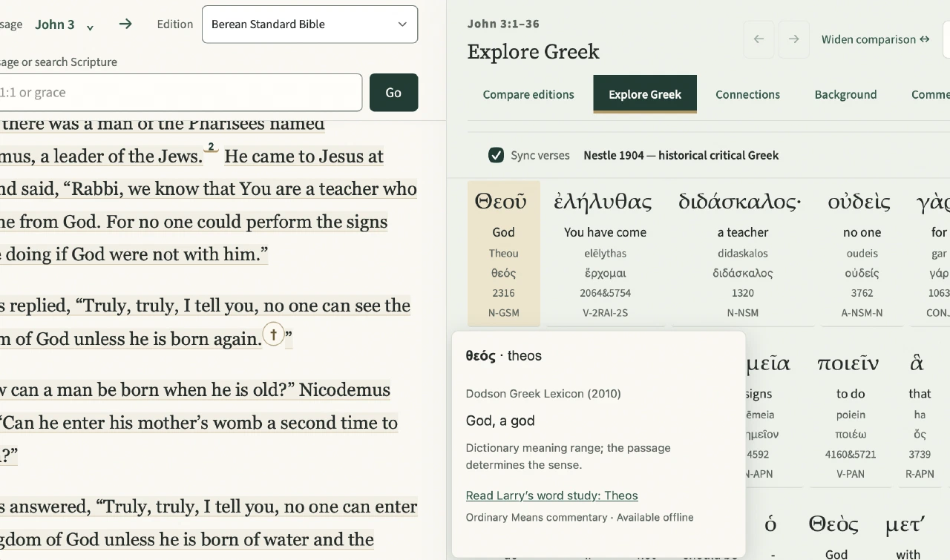Click the Strong's number 2316
Screen dimensions: 950x560
pos(503,293)
